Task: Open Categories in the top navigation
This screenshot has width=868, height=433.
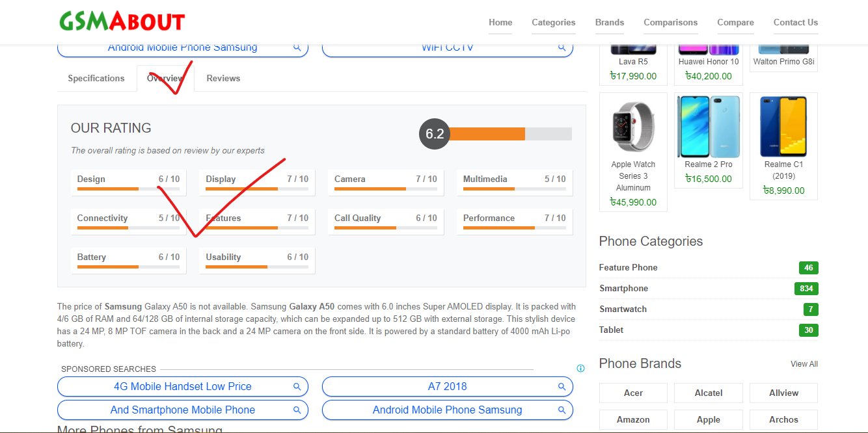Action: pyautogui.click(x=553, y=23)
